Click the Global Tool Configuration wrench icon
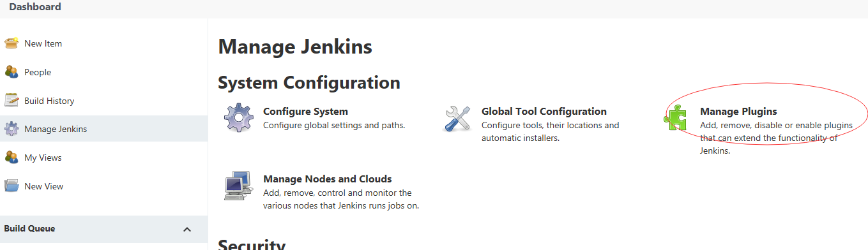868x250 pixels. [457, 119]
